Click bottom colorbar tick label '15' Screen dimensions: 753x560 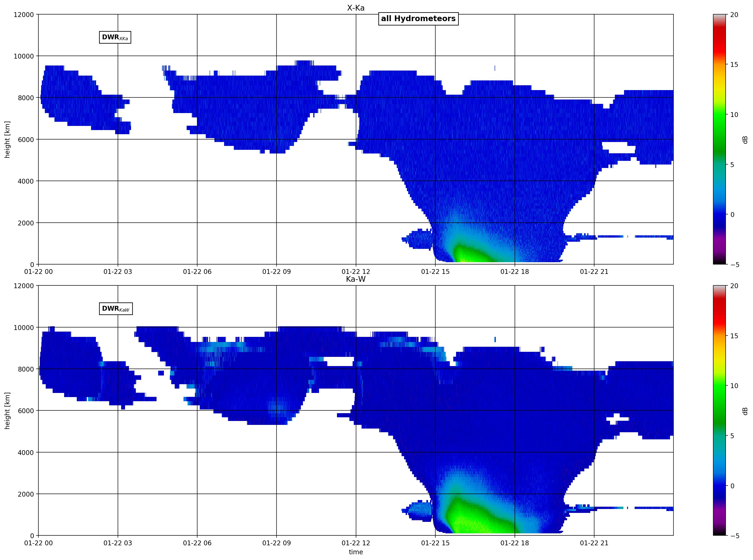[734, 336]
